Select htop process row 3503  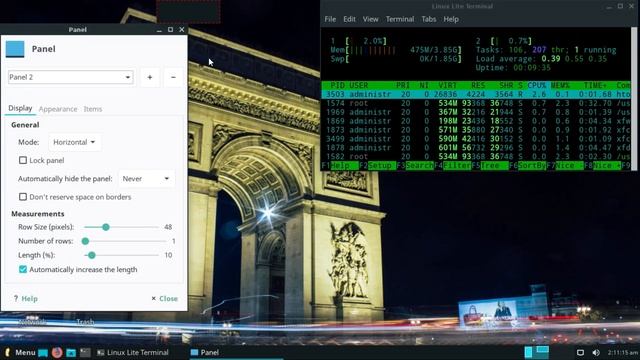pos(476,94)
